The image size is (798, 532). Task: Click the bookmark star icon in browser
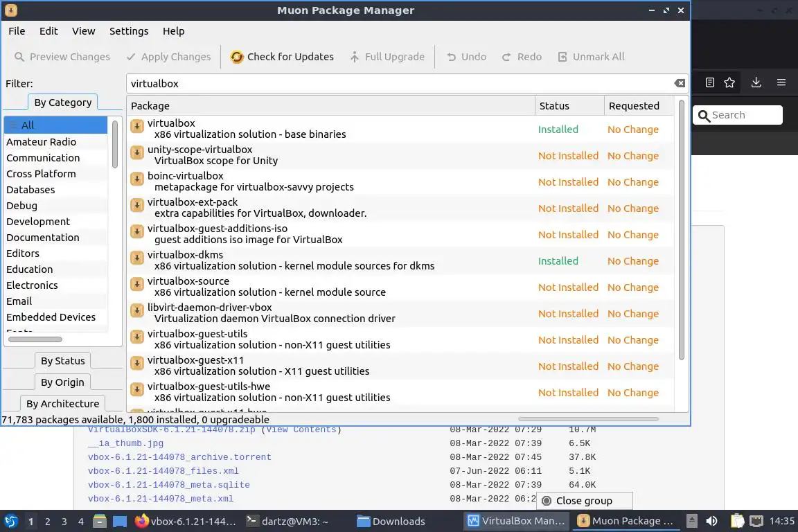pyautogui.click(x=729, y=82)
